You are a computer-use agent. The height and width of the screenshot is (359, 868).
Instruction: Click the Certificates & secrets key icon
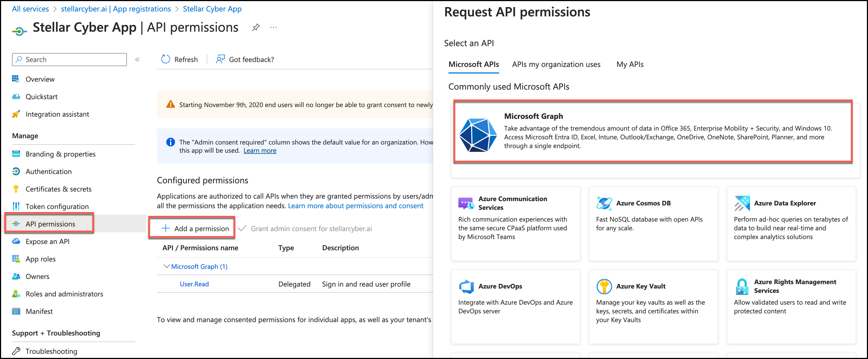pos(16,189)
